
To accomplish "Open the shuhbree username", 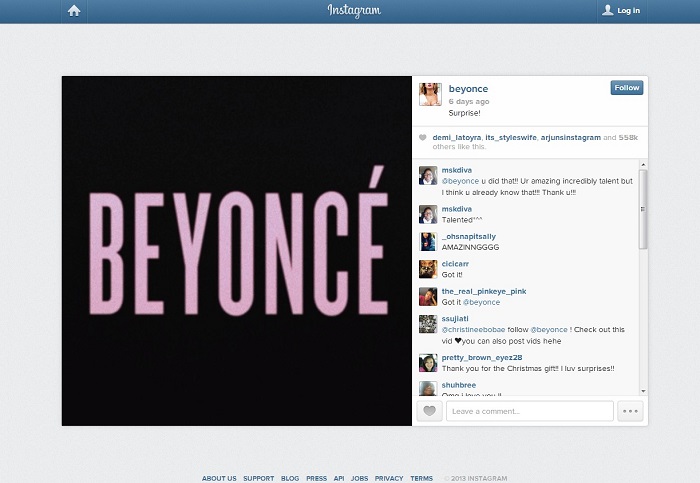I will [x=459, y=385].
